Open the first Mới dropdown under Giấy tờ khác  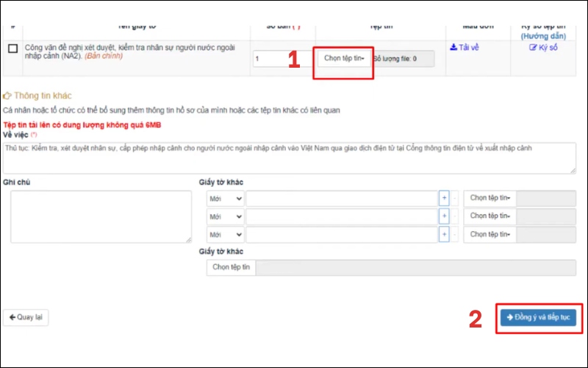click(x=225, y=197)
